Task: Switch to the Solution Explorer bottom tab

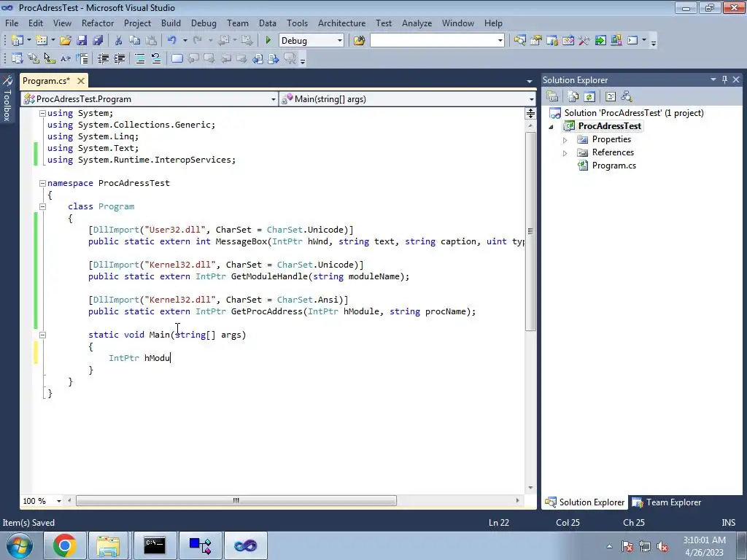Action: [x=584, y=502]
